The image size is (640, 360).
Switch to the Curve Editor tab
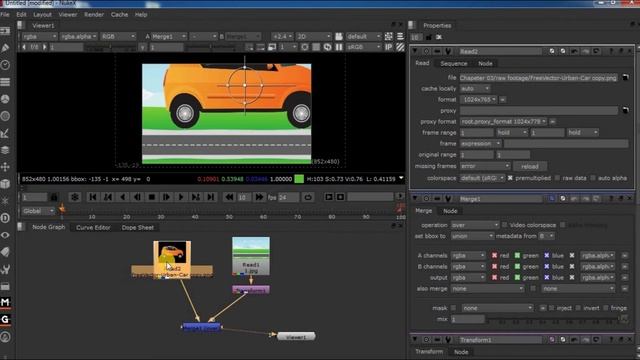coord(93,227)
